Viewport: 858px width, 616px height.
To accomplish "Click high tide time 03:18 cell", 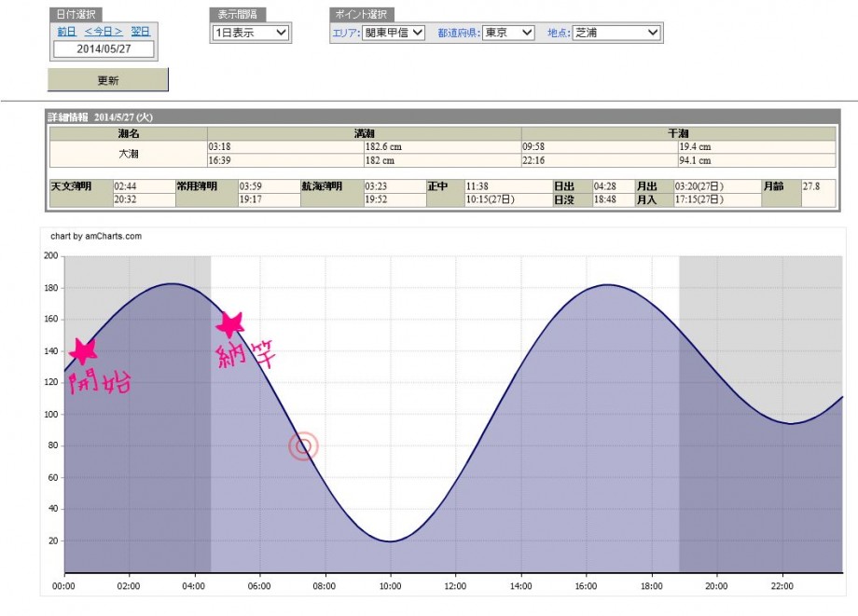I will 285,146.
